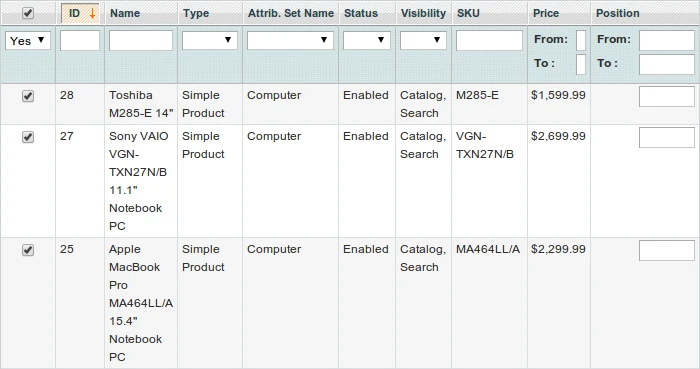700x369 pixels.
Task: Click the ID cell 27
Action: [67, 136]
